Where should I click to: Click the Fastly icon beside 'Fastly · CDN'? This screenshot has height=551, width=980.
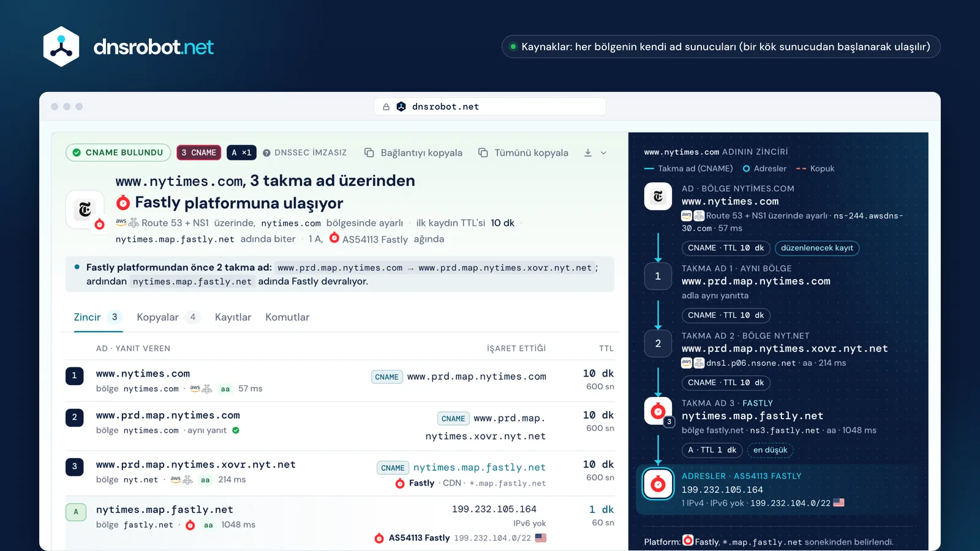click(400, 483)
